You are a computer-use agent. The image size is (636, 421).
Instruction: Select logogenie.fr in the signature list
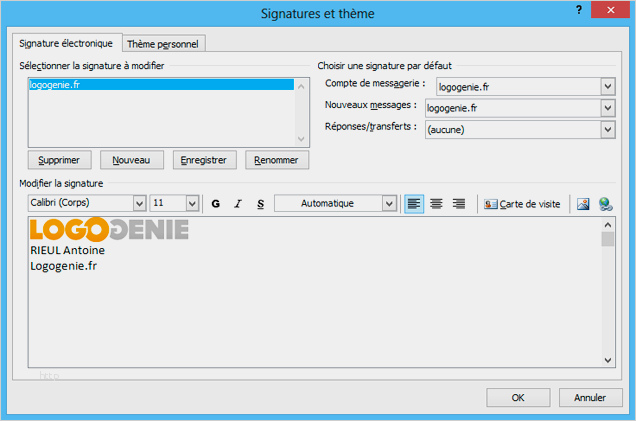click(161, 84)
